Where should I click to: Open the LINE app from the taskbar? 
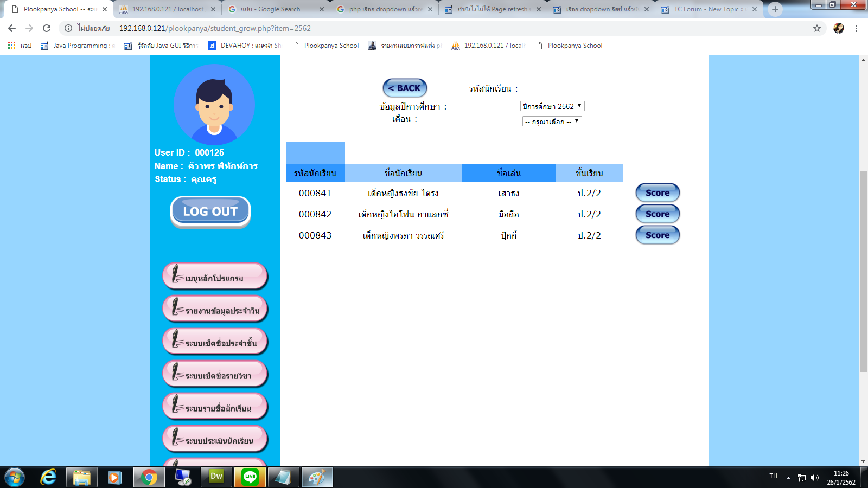250,478
